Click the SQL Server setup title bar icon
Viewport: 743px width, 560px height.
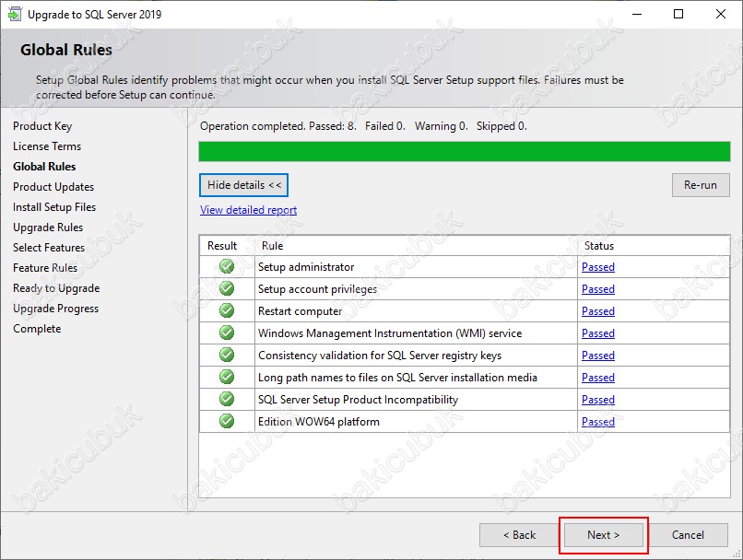click(x=14, y=14)
